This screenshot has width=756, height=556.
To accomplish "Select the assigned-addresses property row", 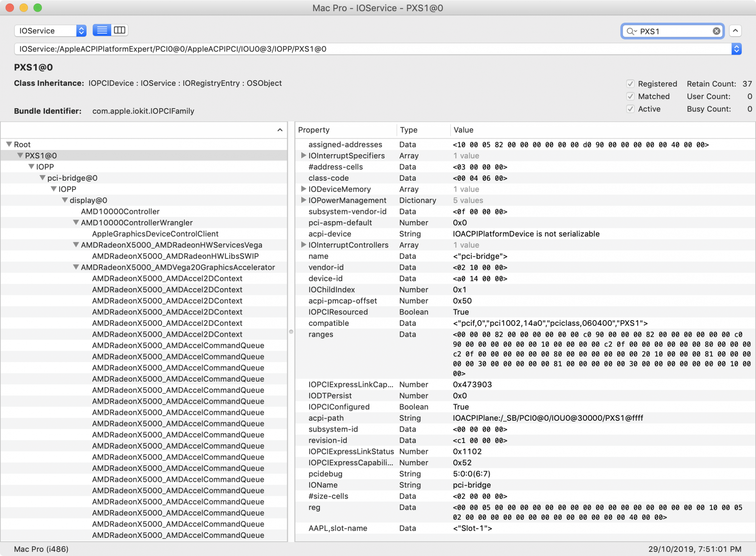I will (x=525, y=144).
